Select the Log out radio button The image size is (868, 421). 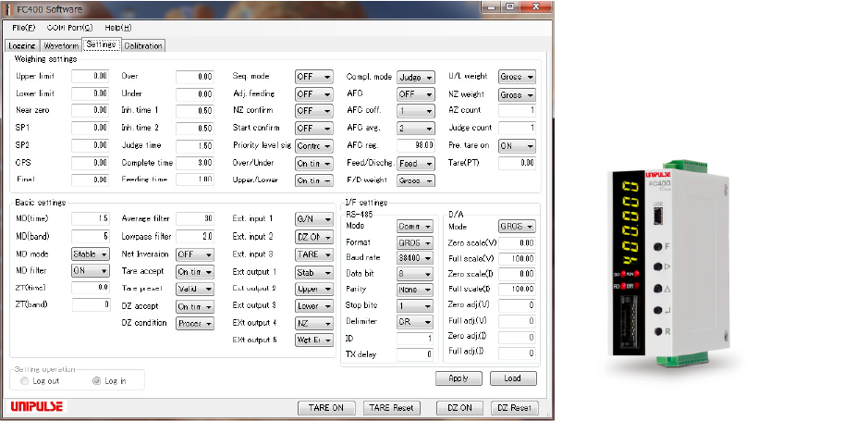tap(24, 381)
